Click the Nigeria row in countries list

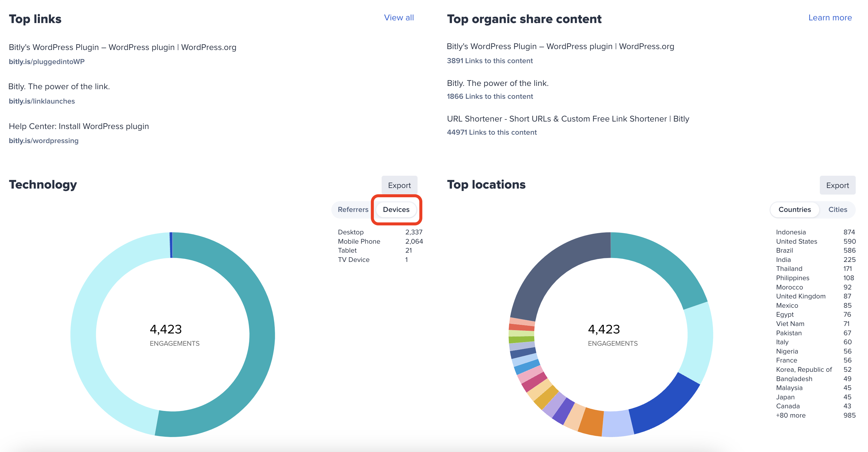pyautogui.click(x=814, y=351)
